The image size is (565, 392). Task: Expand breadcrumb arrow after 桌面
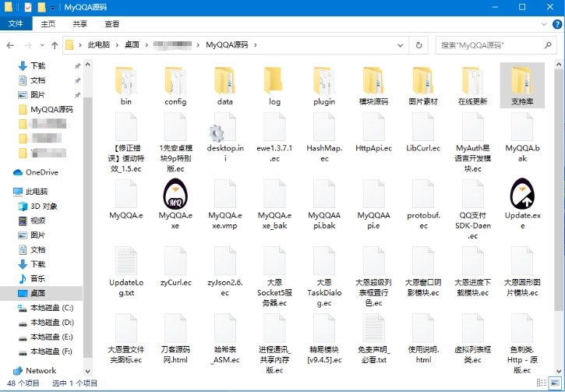point(147,45)
